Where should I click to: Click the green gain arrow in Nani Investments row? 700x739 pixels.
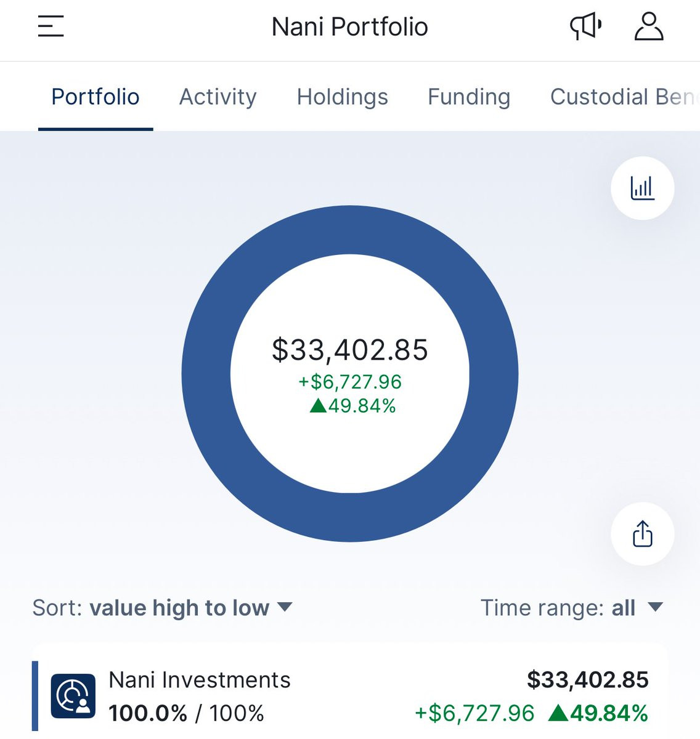click(558, 713)
